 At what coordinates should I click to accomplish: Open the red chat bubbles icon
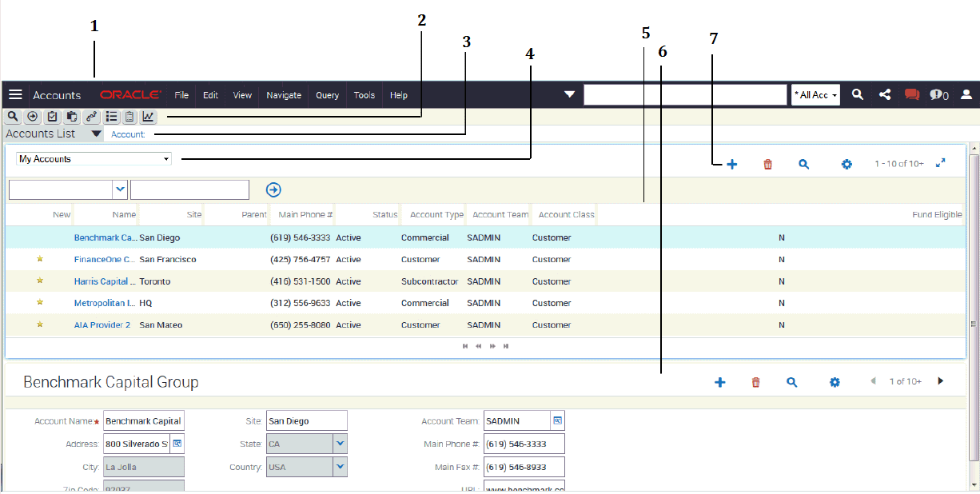[912, 94]
